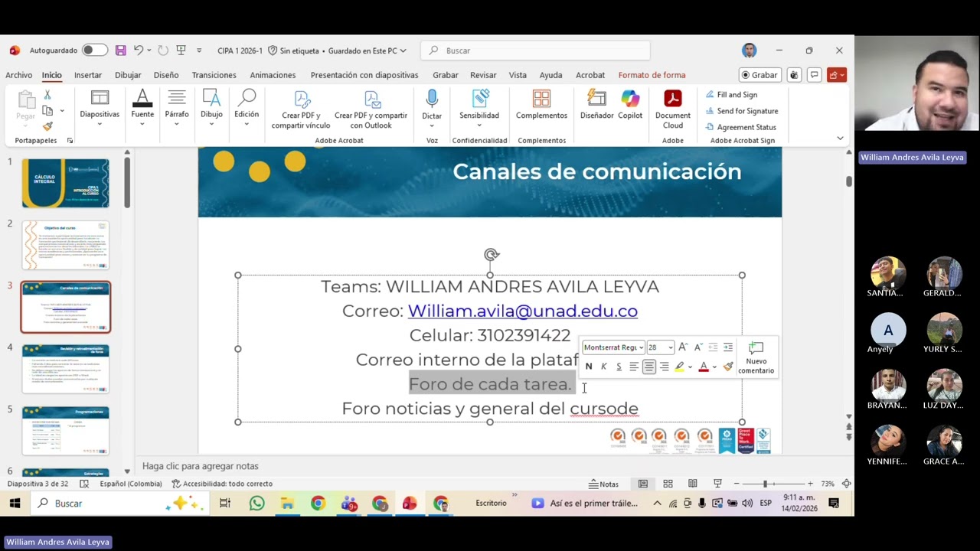Click the Grabar button at top right
This screenshot has width=980, height=551.
coord(759,75)
